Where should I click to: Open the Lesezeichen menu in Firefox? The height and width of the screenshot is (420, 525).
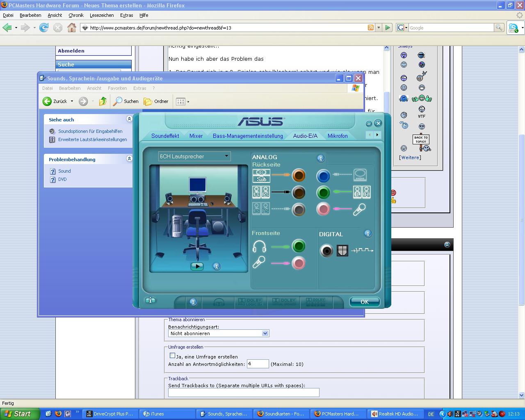point(102,15)
